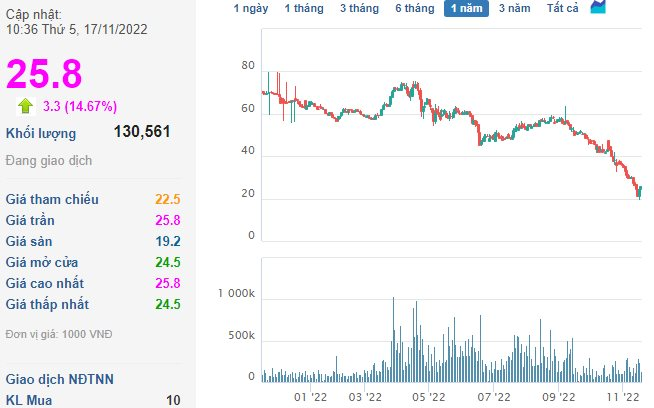
Task: Click the 09 '22 timeline label
Action: (559, 397)
